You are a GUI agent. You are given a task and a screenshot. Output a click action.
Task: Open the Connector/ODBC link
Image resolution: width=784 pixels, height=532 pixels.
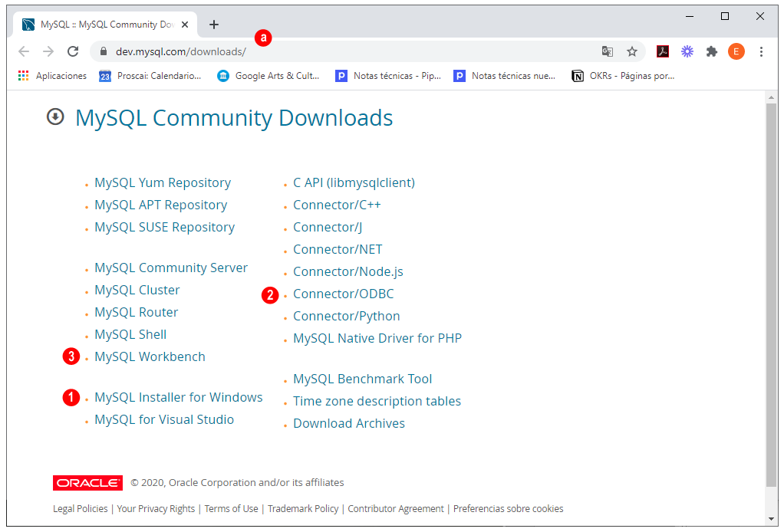(x=344, y=294)
